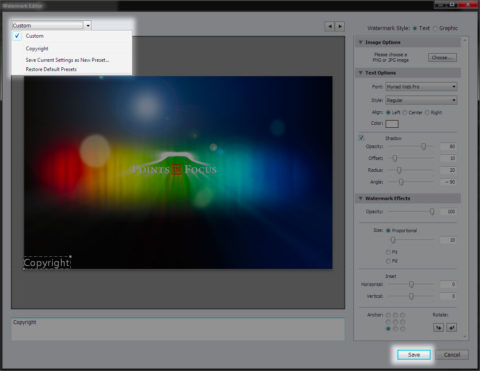The width and height of the screenshot is (480, 371).
Task: Rotate watermark right using rotate icon
Action: 451,328
